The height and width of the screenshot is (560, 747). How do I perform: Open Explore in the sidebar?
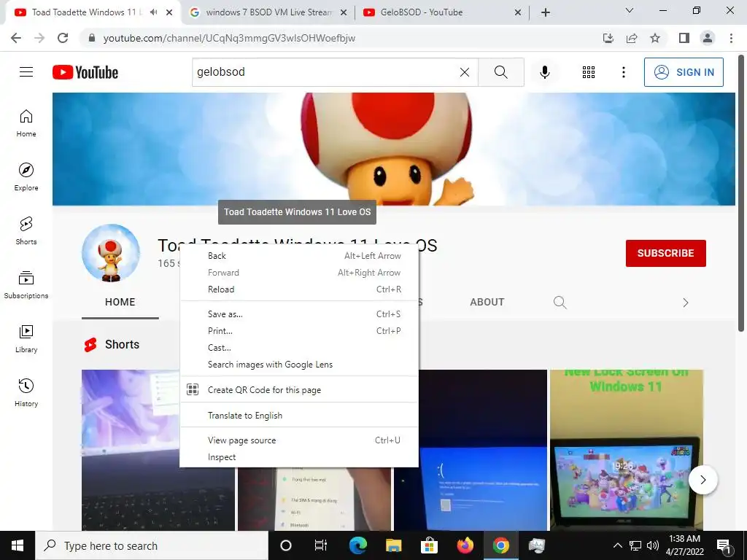click(26, 177)
